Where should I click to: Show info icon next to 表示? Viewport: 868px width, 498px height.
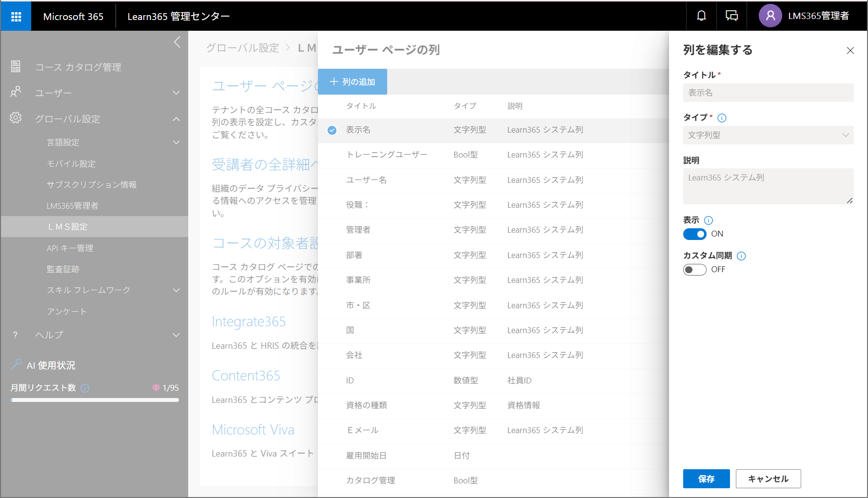709,220
